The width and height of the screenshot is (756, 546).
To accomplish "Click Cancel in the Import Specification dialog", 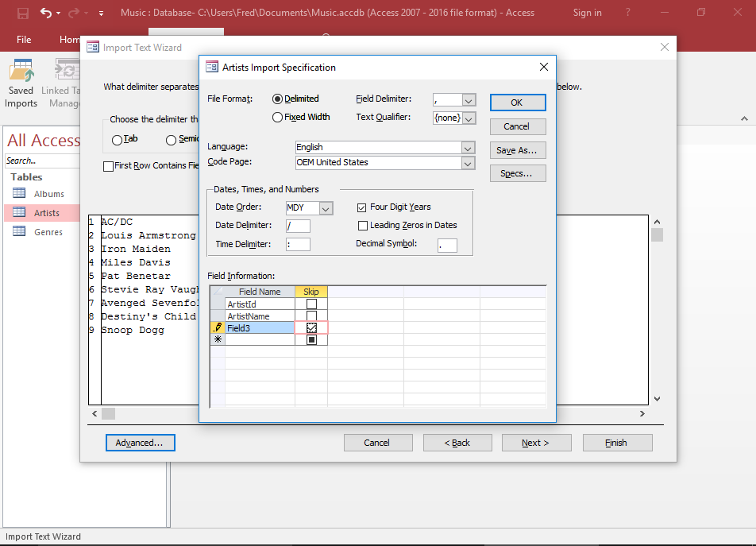I will click(518, 126).
